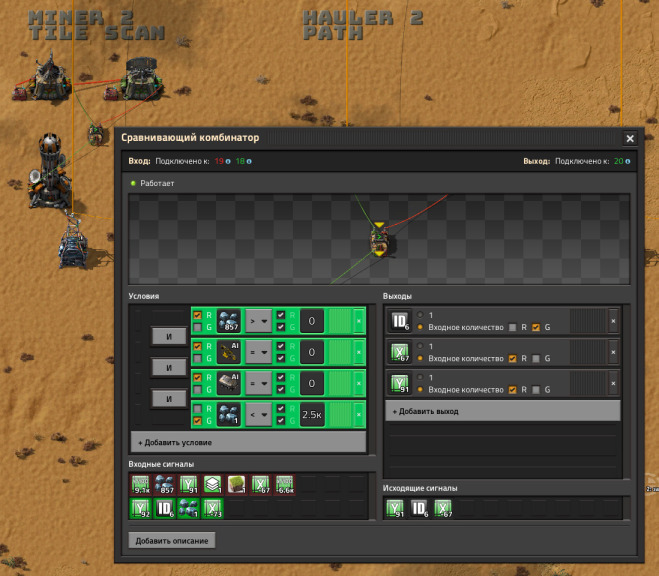Viewport: 659px width, 576px height.
Task: Remove the fourth condition (2.5k) row
Action: [359, 415]
